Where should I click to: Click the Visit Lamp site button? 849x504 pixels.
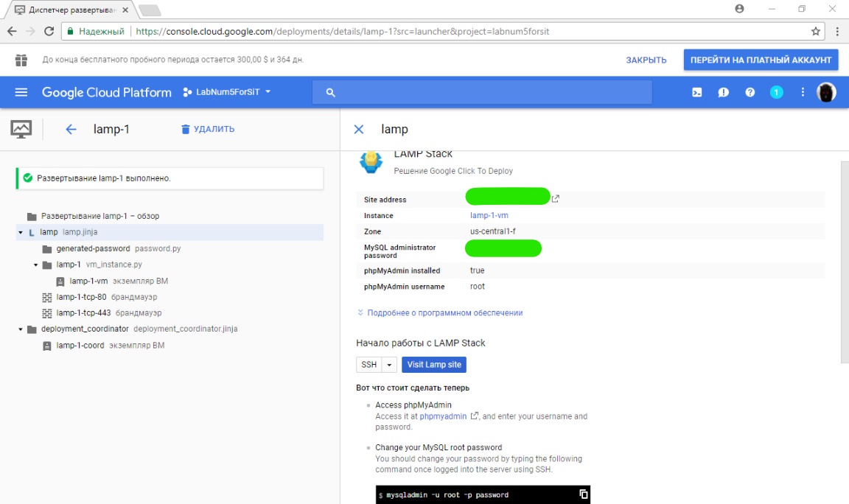(x=433, y=365)
